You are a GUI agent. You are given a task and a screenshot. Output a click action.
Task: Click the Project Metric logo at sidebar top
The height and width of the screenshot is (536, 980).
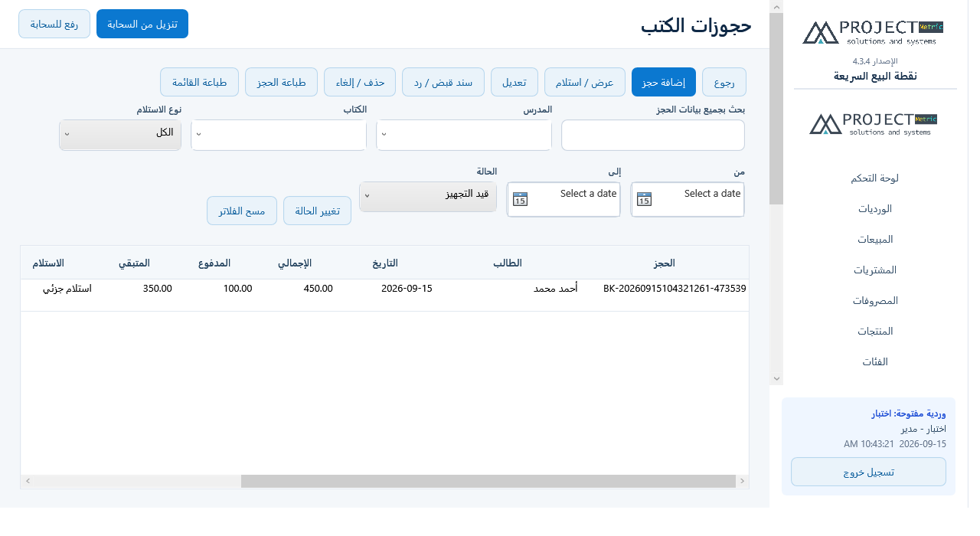pyautogui.click(x=873, y=32)
